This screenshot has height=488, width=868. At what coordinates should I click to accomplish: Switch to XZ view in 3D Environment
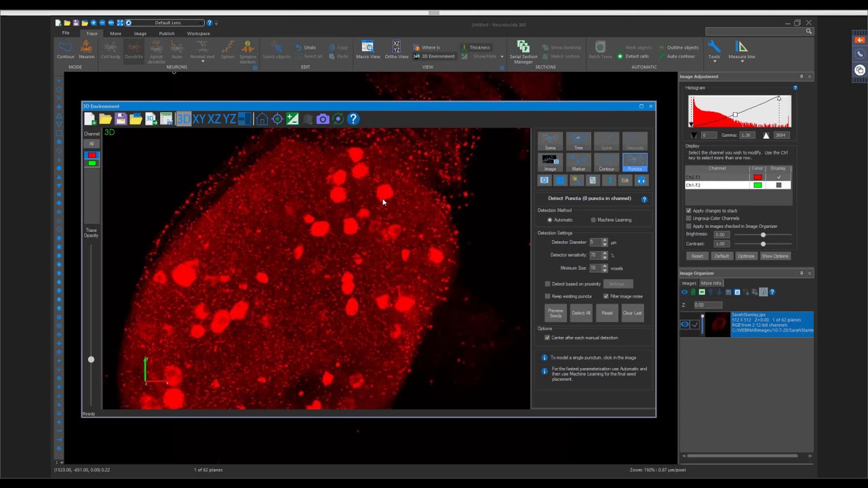pos(214,119)
